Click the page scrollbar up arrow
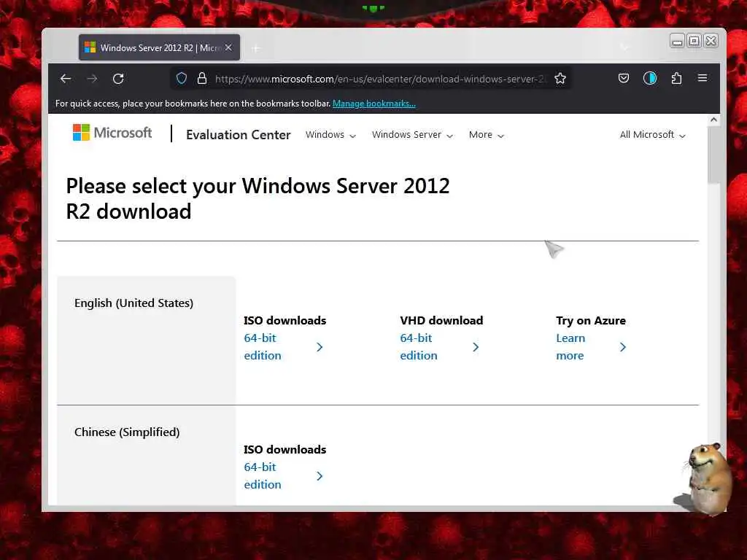 click(713, 120)
